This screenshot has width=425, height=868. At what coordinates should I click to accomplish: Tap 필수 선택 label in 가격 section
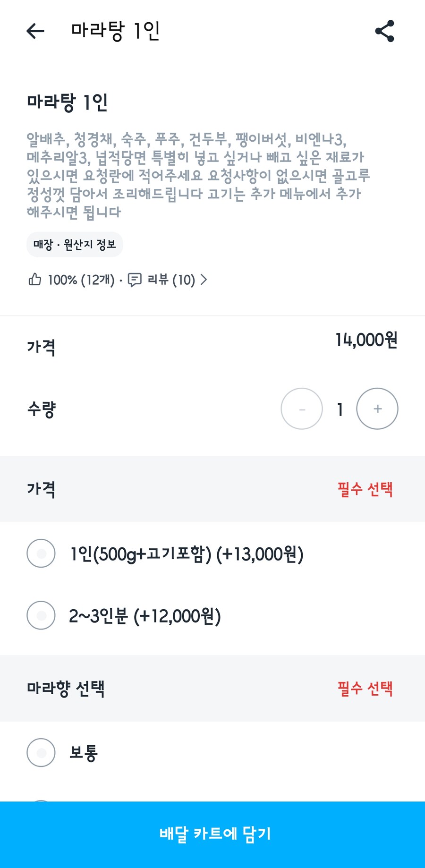click(x=365, y=489)
